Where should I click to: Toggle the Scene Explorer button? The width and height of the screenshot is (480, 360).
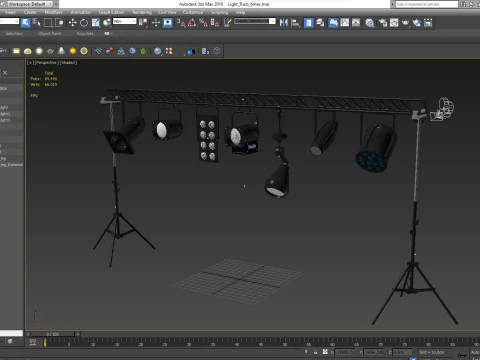(x=309, y=23)
